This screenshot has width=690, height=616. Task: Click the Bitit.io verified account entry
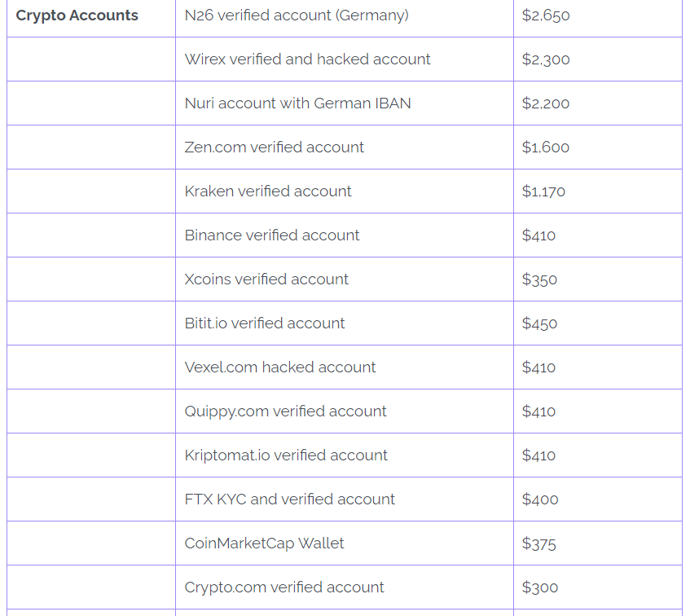(x=265, y=323)
